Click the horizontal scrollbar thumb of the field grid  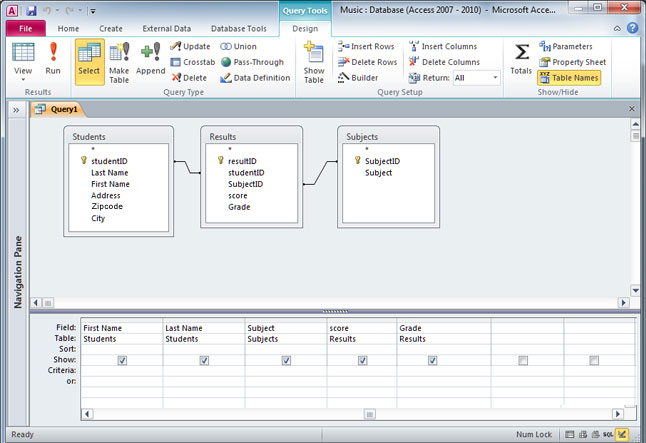[370, 414]
